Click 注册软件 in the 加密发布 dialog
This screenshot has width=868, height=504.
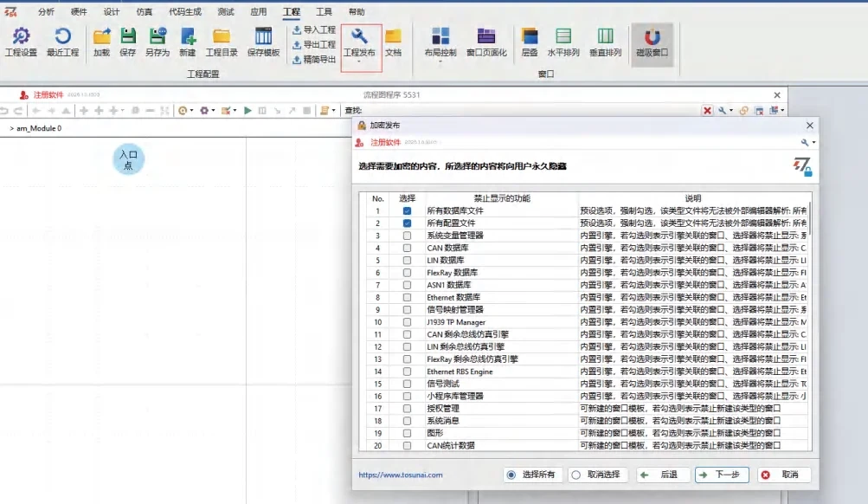coord(385,143)
